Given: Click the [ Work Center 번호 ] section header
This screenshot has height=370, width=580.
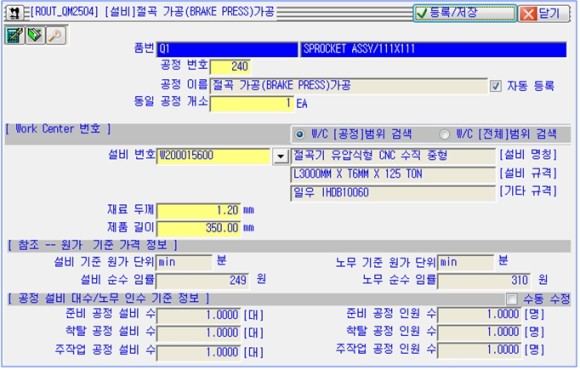Looking at the screenshot, I should [x=58, y=129].
